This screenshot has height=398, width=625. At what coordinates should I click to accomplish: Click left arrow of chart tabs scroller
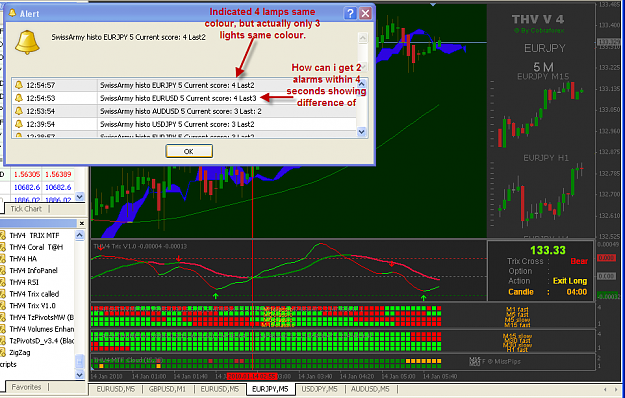tap(605, 389)
